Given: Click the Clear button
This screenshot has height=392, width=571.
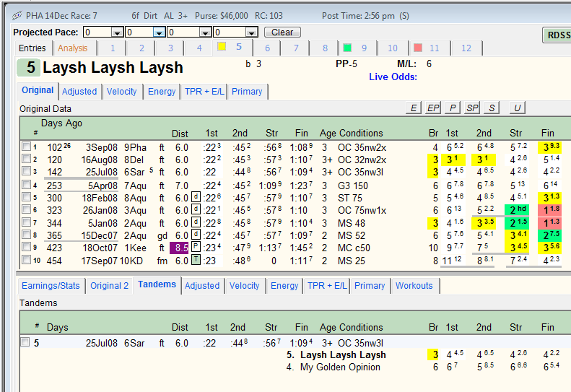Looking at the screenshot, I should (x=282, y=32).
